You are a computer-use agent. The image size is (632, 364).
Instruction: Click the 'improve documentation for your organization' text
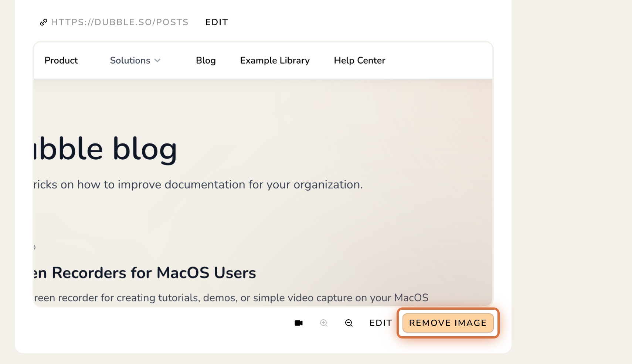click(x=240, y=184)
